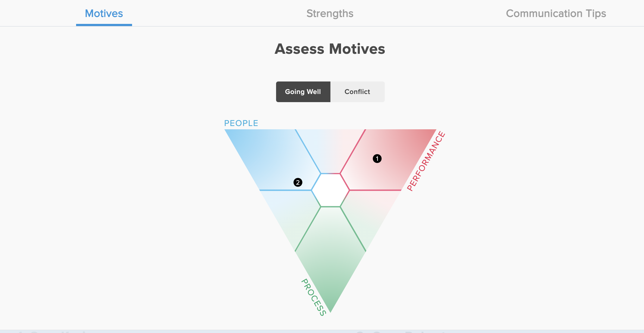
Task: Select the Motives tab
Action: (104, 13)
